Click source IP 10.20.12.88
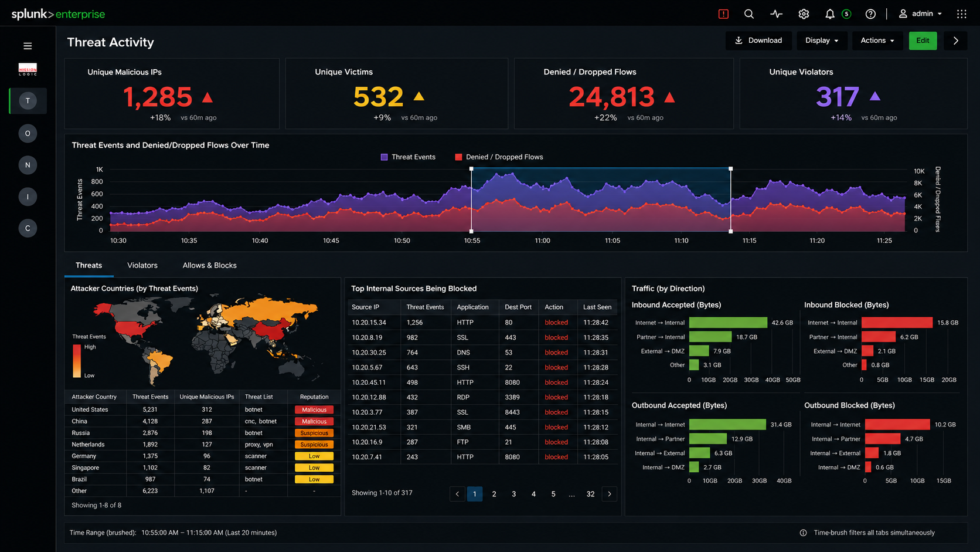Viewport: 980px width, 552px height. point(369,397)
